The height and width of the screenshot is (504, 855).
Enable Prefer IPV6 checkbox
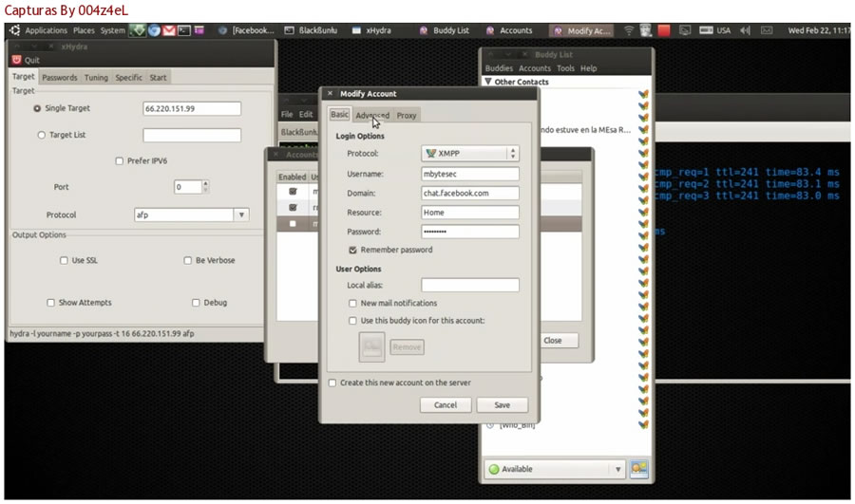coord(120,161)
